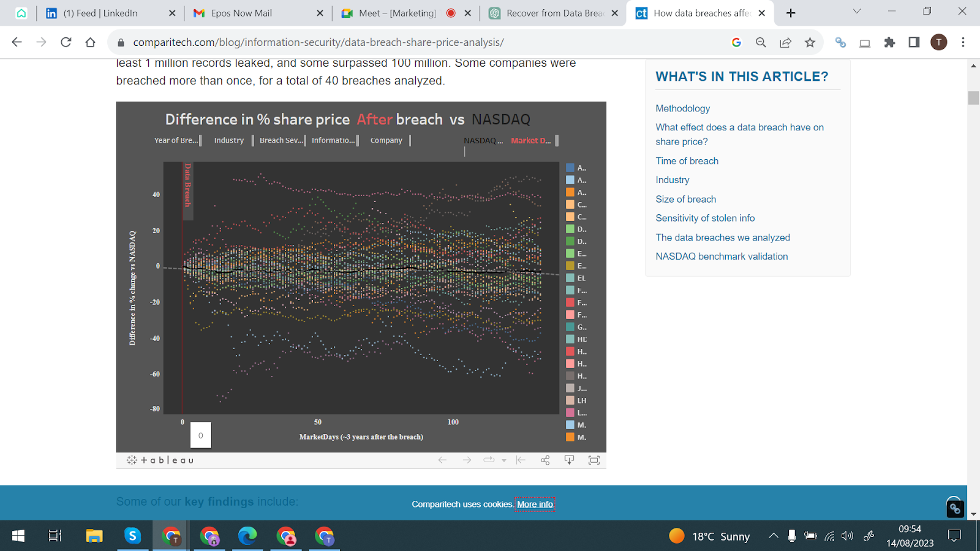
Task: Toggle the NASDAQ view option
Action: click(x=483, y=141)
